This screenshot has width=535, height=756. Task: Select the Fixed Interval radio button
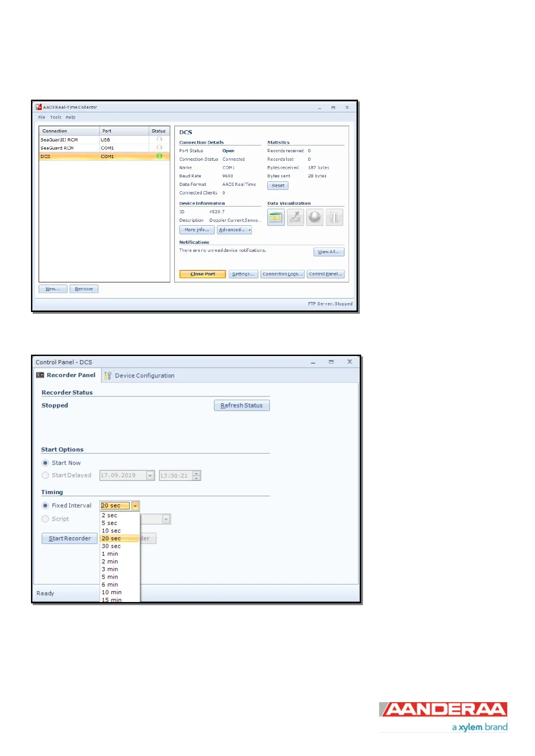click(45, 505)
